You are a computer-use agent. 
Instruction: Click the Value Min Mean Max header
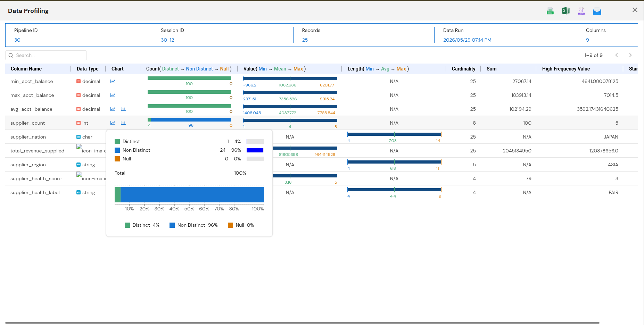tap(274, 69)
